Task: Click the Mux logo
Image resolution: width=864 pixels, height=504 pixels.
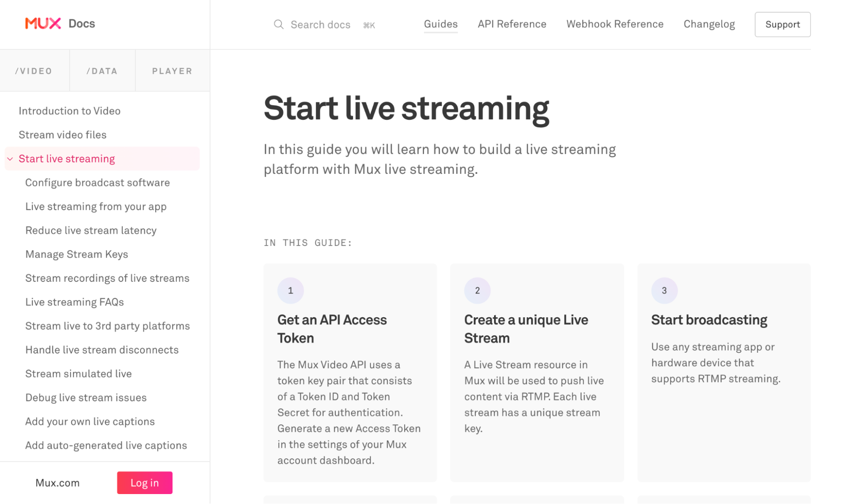Action: click(x=43, y=23)
